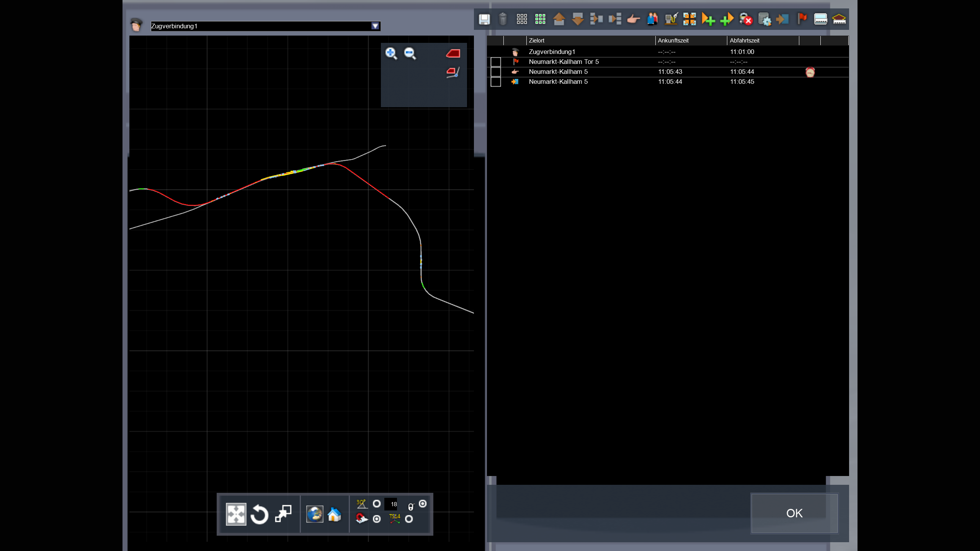Screen dimensions: 980x551
Task: Open the Zugverbindung1 dropdown arrow
Action: point(375,26)
